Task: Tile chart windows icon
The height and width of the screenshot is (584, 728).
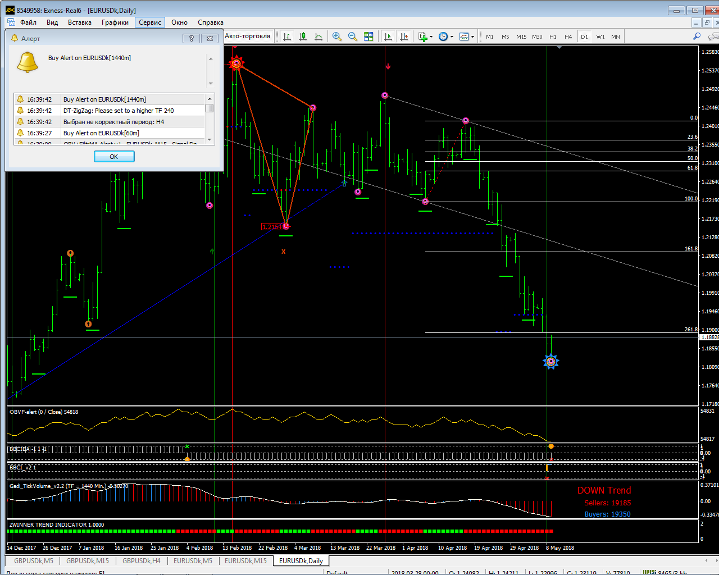Action: (368, 36)
